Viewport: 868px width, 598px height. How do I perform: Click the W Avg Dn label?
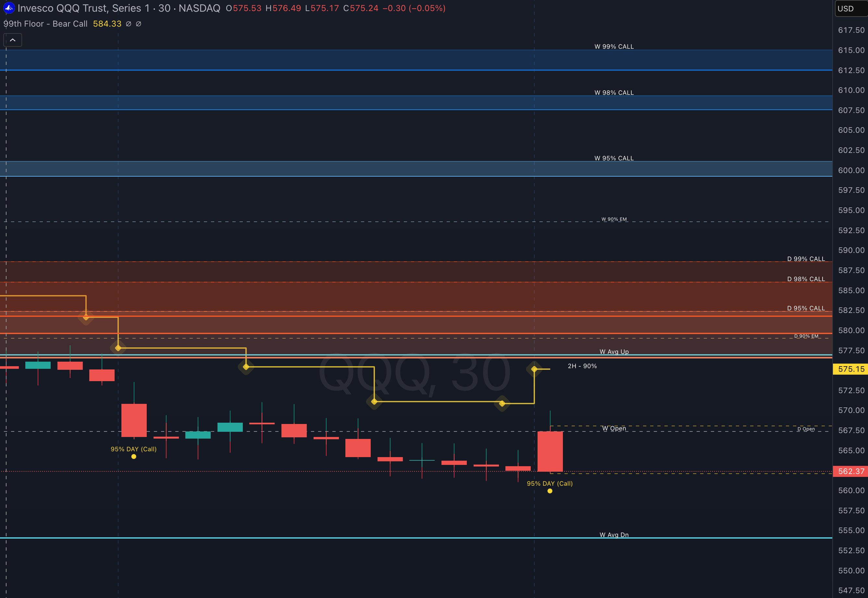click(614, 535)
